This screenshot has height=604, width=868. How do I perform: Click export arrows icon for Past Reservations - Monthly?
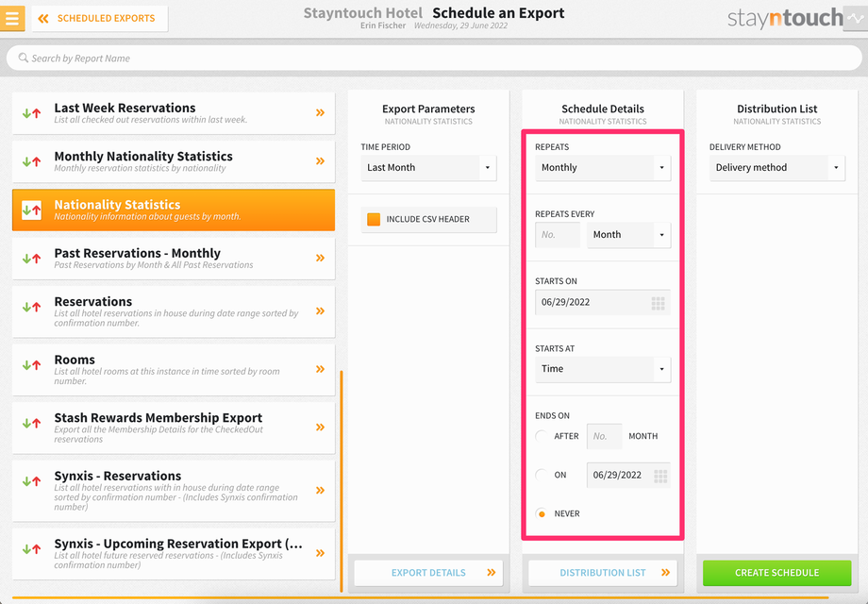(x=31, y=258)
